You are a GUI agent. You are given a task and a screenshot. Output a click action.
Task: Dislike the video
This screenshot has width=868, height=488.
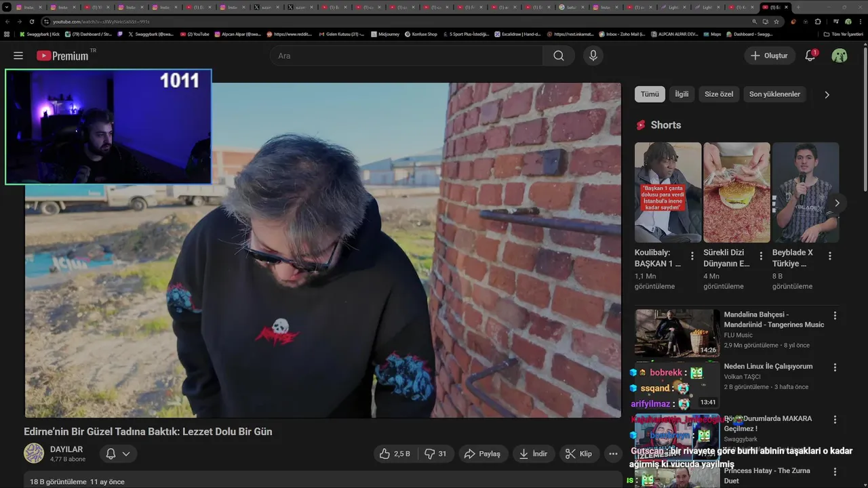(x=435, y=454)
